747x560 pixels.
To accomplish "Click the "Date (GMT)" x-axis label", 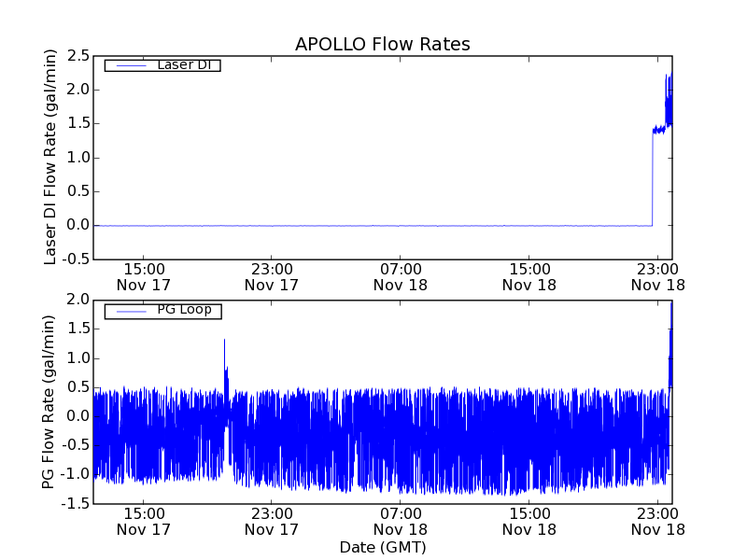I will coord(382,547).
